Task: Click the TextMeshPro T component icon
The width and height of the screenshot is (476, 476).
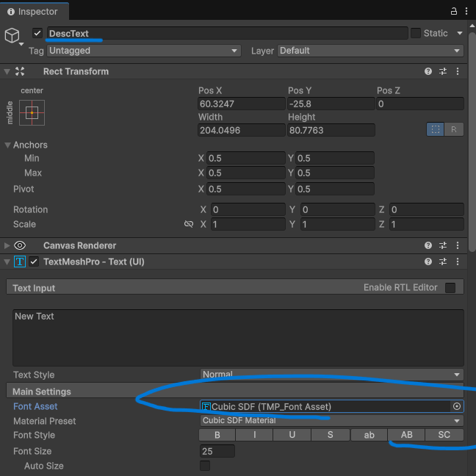Action: [x=20, y=262]
